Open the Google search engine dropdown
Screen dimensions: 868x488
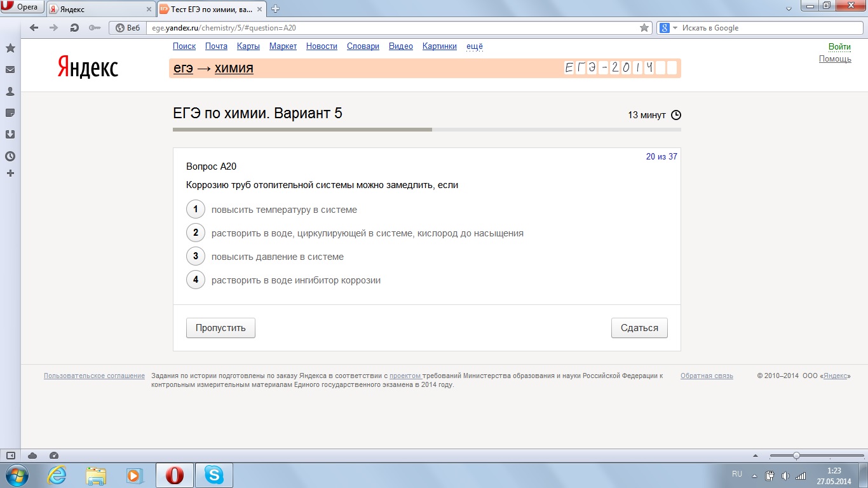tap(667, 28)
